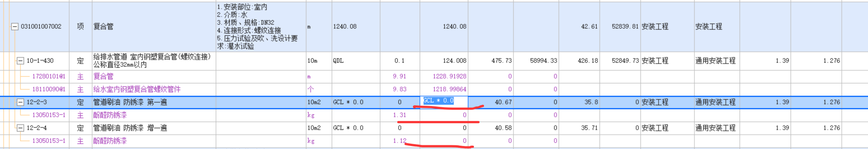Image resolution: width=868 pixels, height=149 pixels.
Task: Collapse the 12-2-4 quota row
Action: tap(21, 128)
